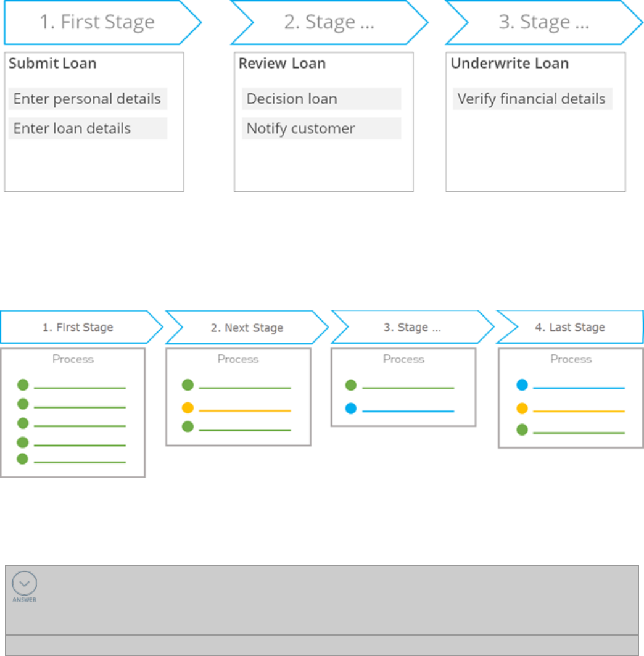Click the 'Review Loan' process heading

pos(282,63)
